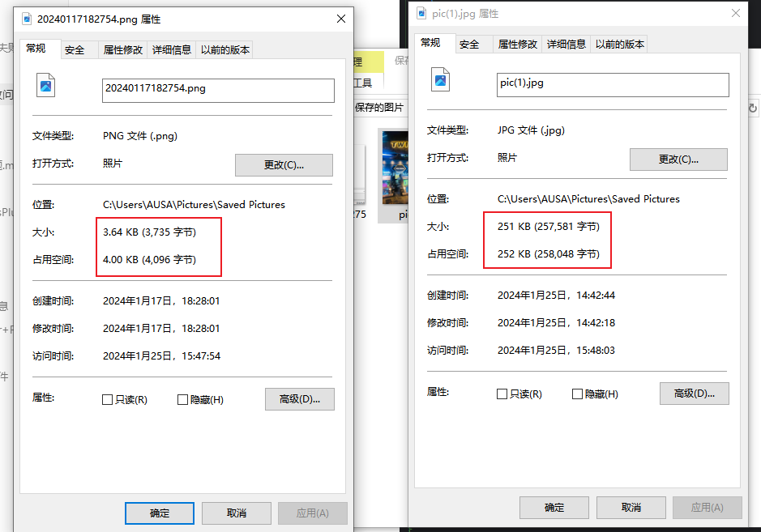Toggle 隐藏(H) checkbox in pic(1).jpg properties
Screen dimensions: 761x532
pos(577,394)
